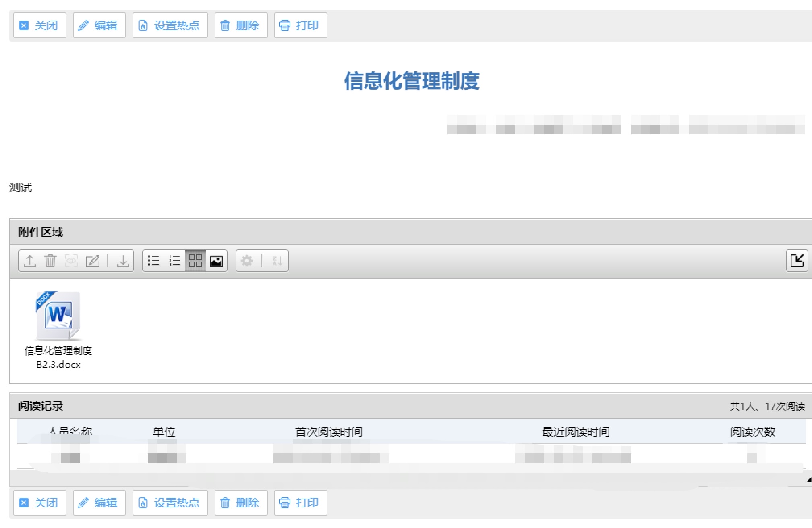Switch attachments to grid view
Viewport: 812px width, 528px height.
195,261
